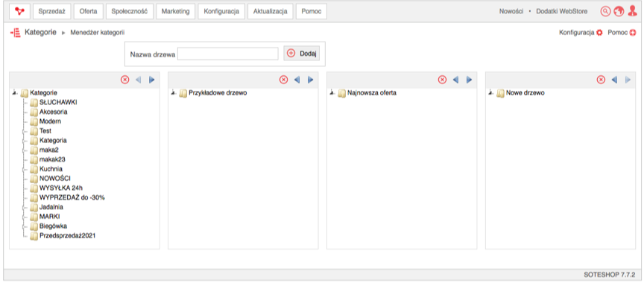Open the Oferta menu
The image size is (644, 283).
(x=88, y=11)
